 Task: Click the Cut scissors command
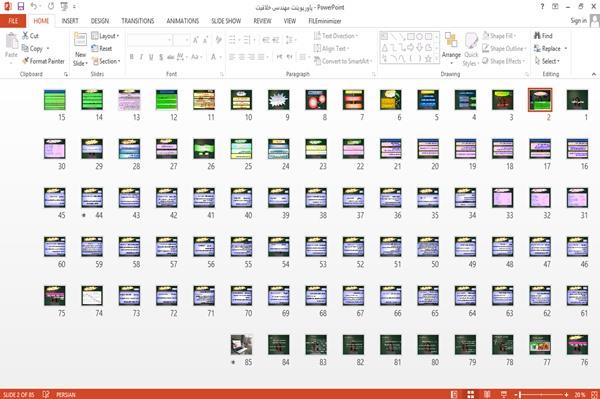(30, 36)
